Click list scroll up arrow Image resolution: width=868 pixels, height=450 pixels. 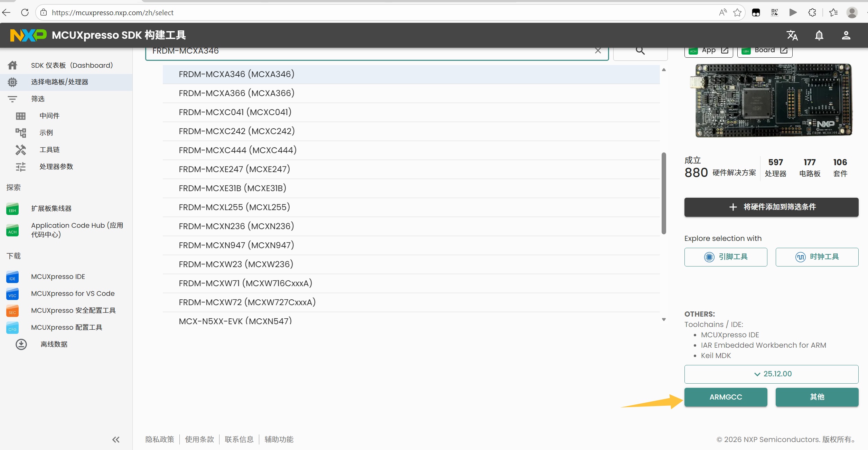click(664, 70)
